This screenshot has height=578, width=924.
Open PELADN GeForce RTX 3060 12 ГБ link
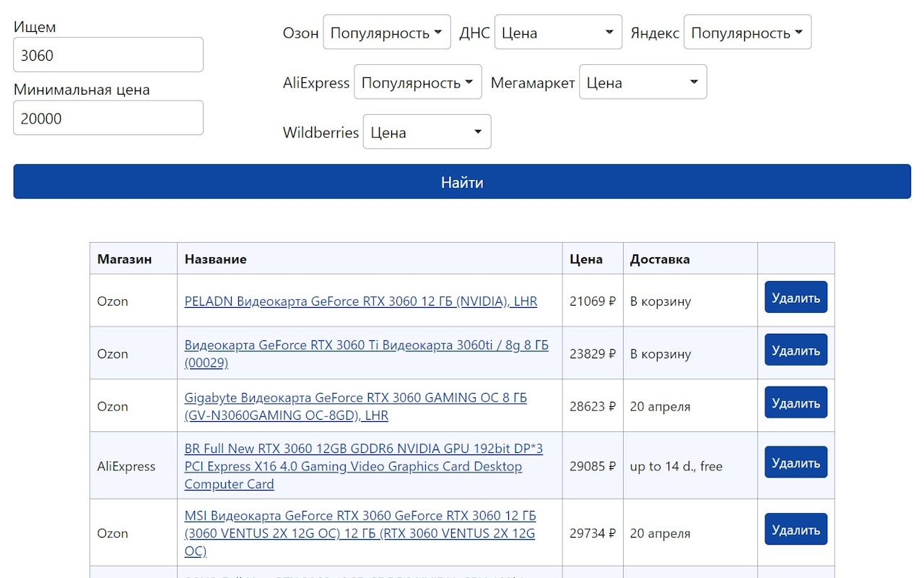(x=361, y=301)
